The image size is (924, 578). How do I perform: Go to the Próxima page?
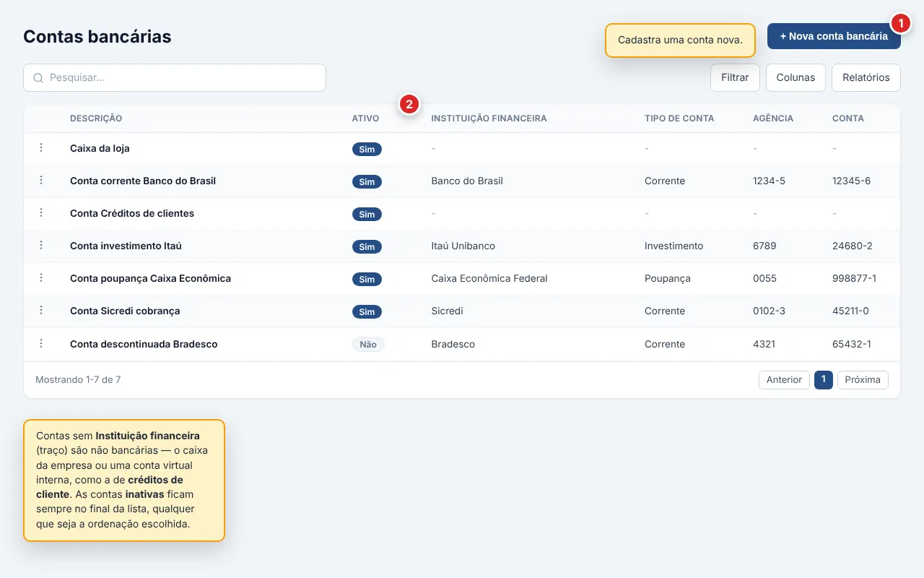pyautogui.click(x=863, y=380)
